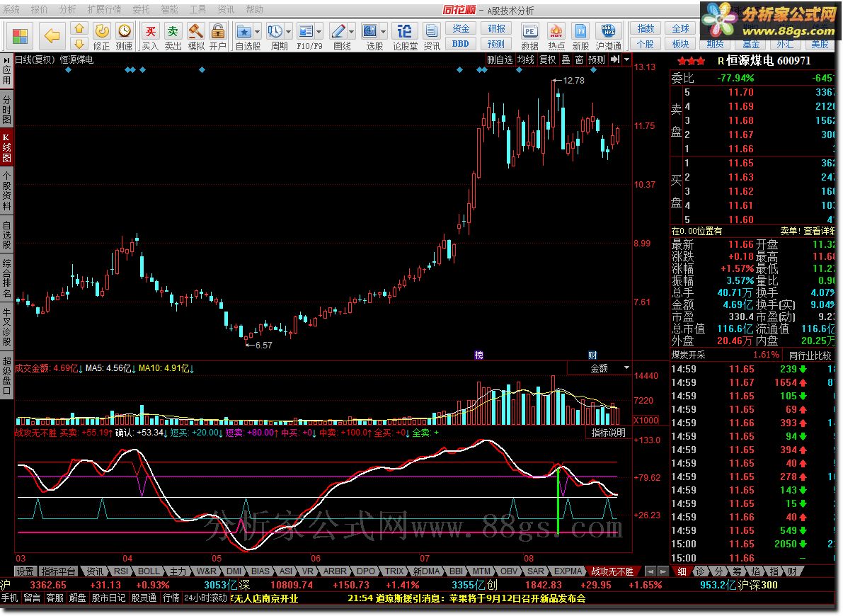
Task: Click the 沪 index value 3362.65
Action: 48,585
